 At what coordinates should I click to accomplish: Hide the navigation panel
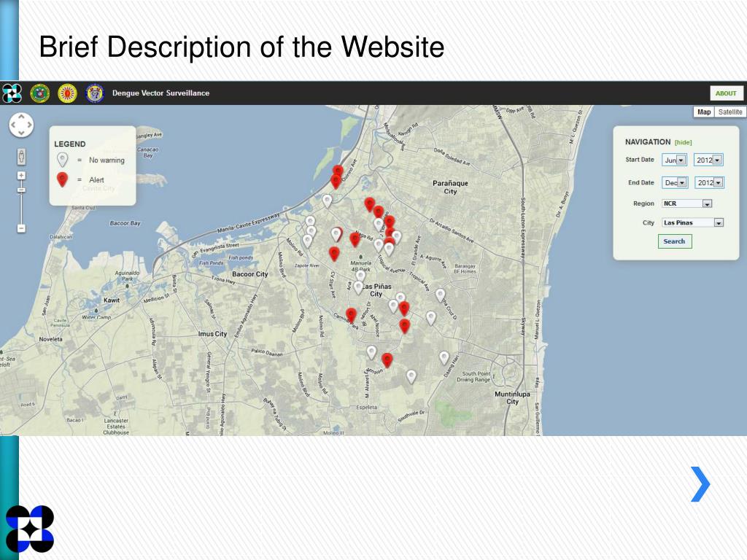pos(683,142)
